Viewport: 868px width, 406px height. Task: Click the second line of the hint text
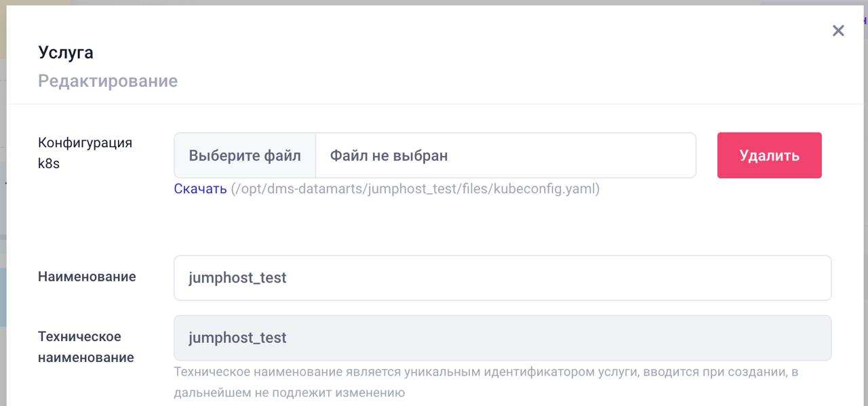click(x=289, y=392)
